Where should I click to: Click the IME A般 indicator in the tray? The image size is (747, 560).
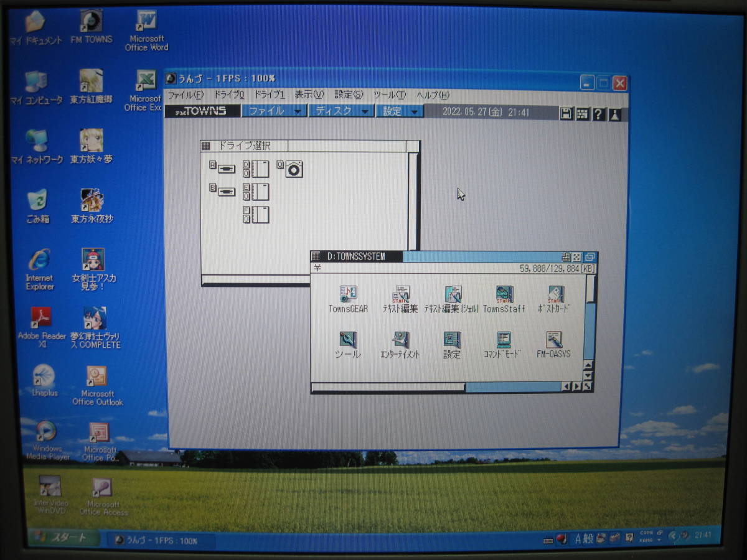point(584,538)
